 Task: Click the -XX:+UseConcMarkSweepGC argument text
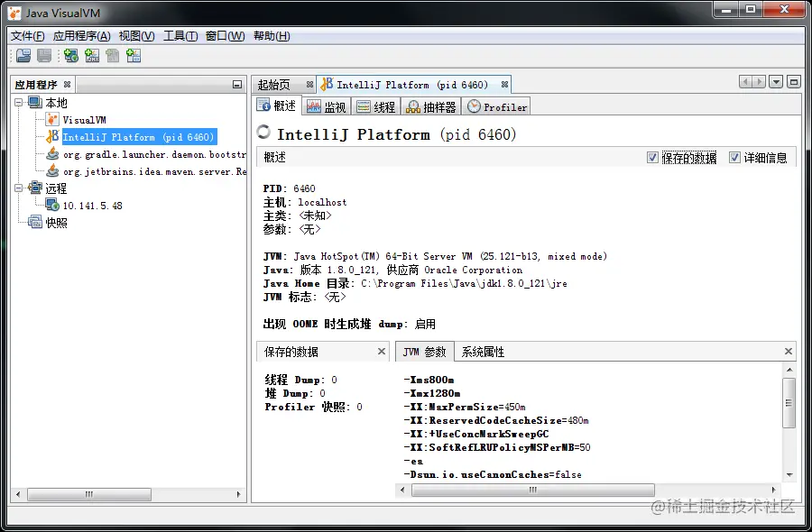coord(475,434)
